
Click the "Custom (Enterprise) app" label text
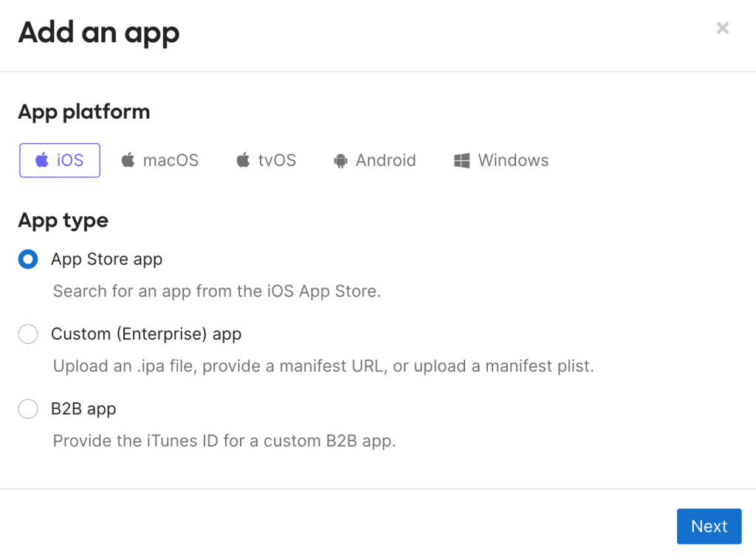click(146, 334)
